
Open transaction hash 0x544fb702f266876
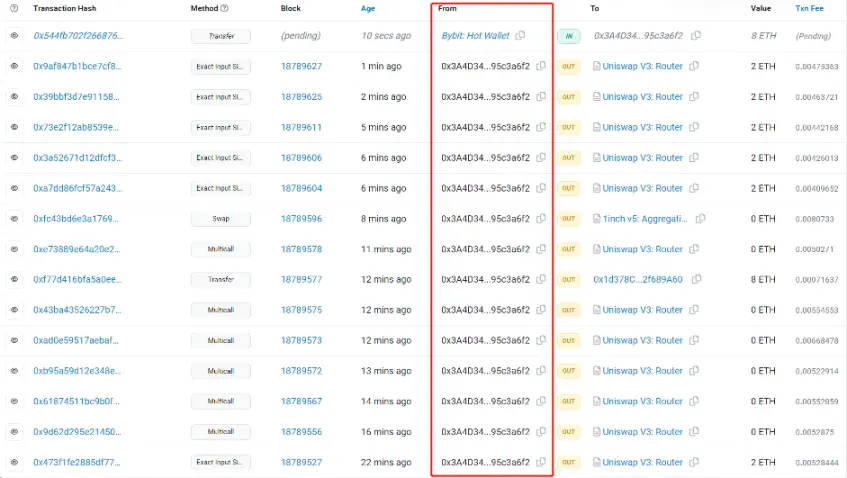pyautogui.click(x=78, y=36)
